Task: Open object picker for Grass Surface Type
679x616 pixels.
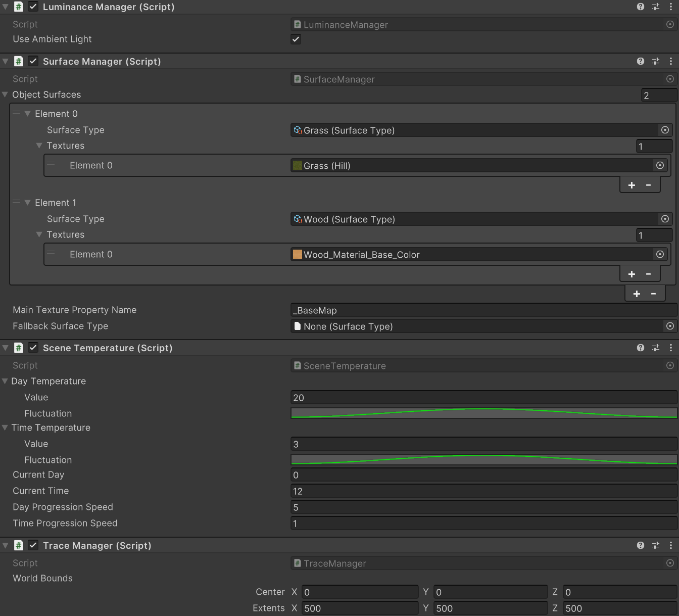Action: click(665, 130)
